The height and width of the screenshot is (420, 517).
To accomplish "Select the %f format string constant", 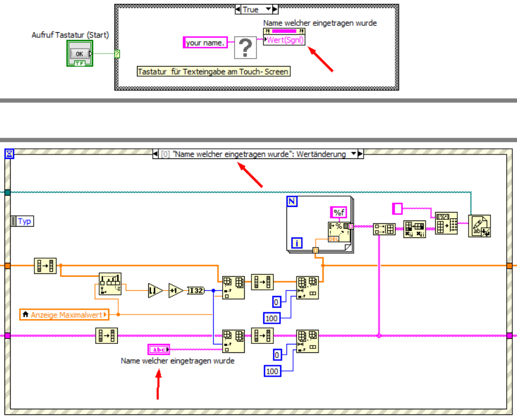I will pos(339,213).
